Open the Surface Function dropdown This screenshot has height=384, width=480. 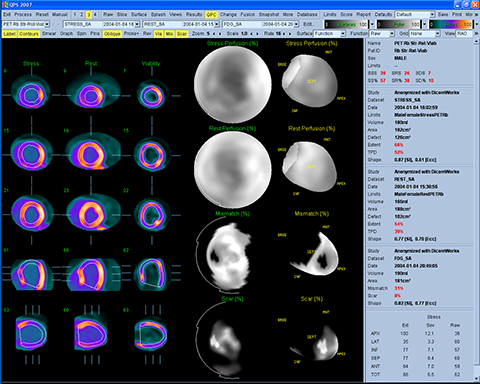[x=330, y=34]
